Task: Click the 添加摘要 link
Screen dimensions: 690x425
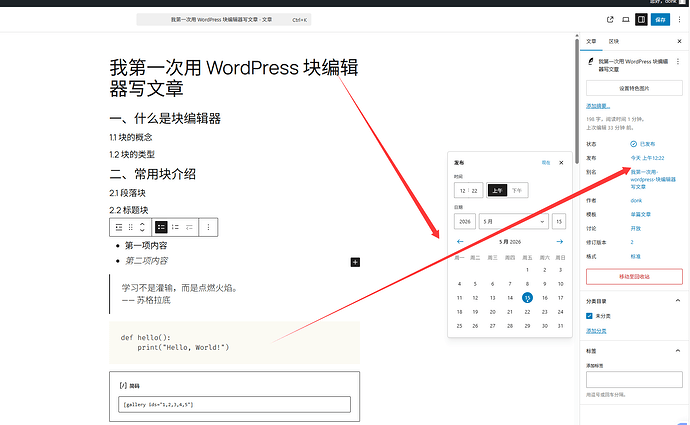Action: coord(598,106)
